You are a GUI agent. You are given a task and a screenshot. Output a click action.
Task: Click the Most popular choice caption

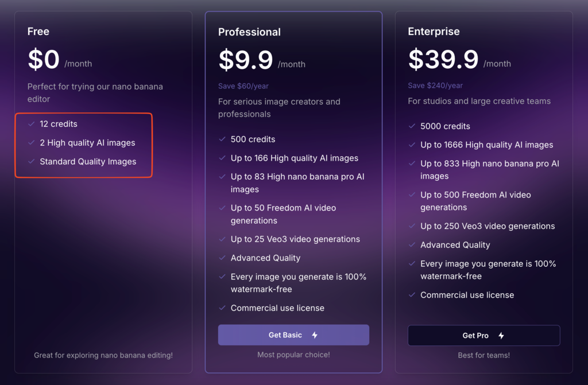(293, 355)
